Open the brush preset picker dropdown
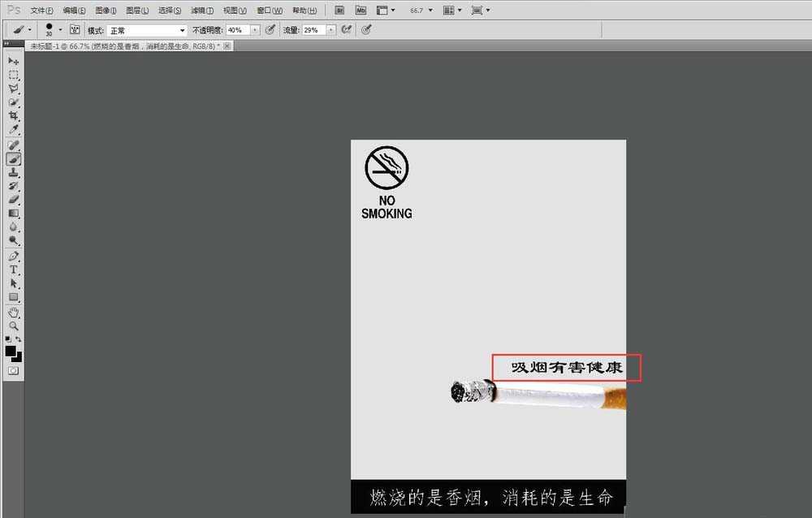Viewport: 812px width, 518px height. tap(61, 29)
